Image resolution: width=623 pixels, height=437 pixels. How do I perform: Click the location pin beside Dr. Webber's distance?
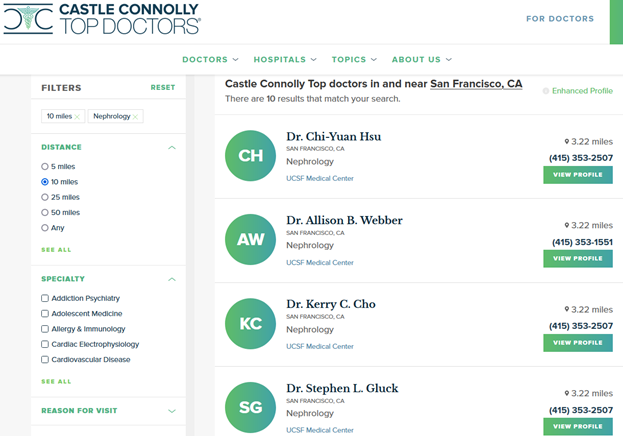[567, 225]
